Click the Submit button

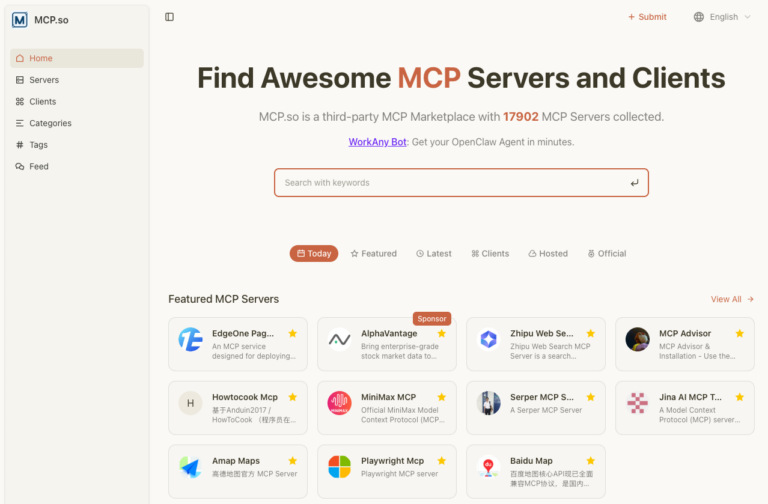[x=647, y=17]
